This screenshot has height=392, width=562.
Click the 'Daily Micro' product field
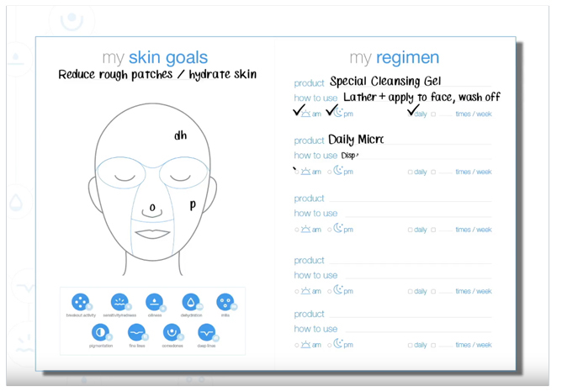[x=410, y=140]
